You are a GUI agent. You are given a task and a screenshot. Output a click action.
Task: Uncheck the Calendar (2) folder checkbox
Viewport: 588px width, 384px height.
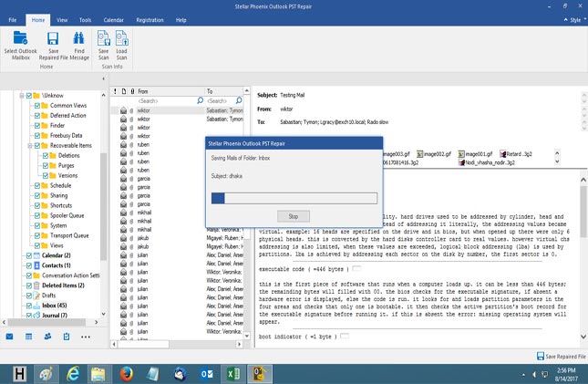pos(29,255)
